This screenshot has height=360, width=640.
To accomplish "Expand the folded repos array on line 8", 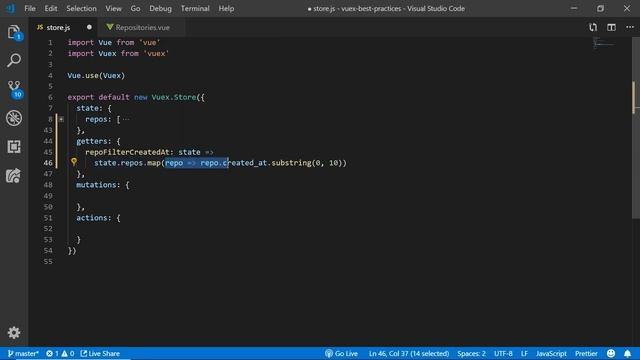I will [x=61, y=119].
